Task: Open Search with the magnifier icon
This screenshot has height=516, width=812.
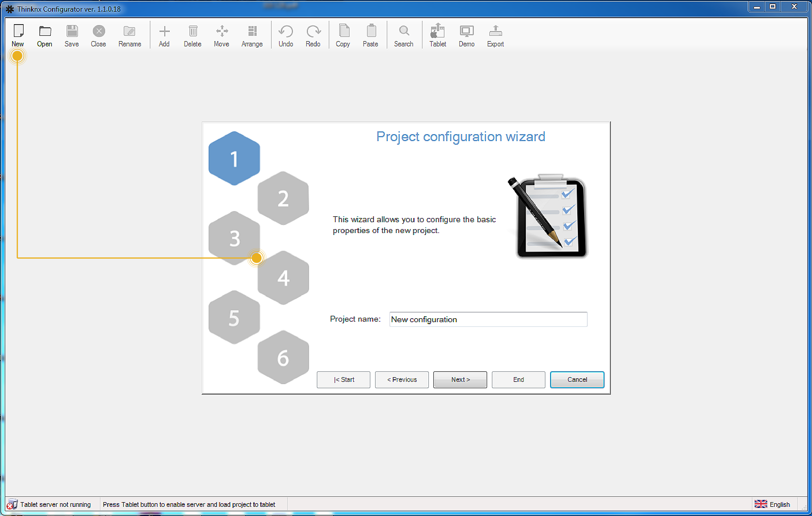Action: (403, 31)
